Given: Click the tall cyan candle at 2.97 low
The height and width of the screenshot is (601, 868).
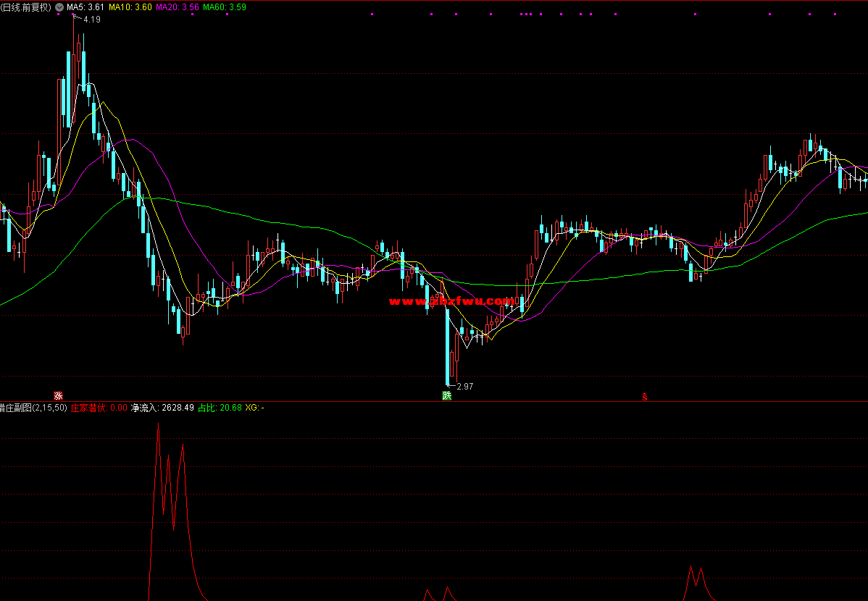Looking at the screenshot, I should pyautogui.click(x=447, y=346).
